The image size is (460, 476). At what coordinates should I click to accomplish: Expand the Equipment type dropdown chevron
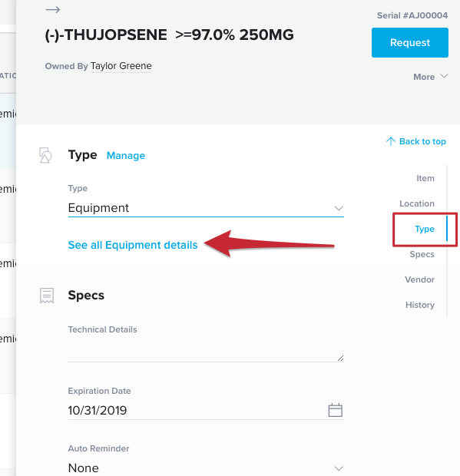pyautogui.click(x=339, y=208)
